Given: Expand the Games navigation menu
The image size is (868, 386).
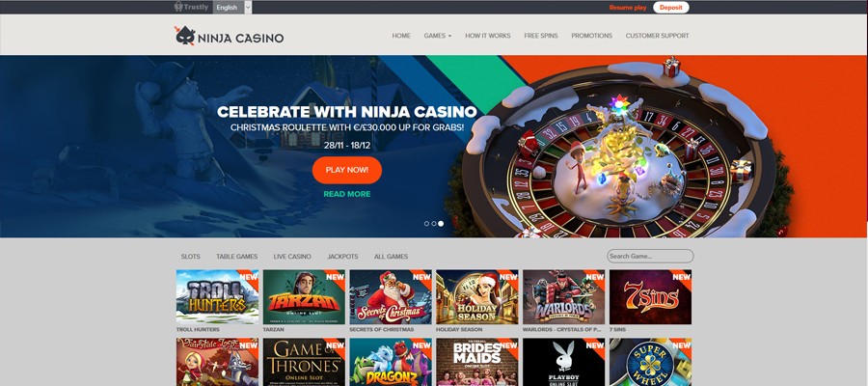Looking at the screenshot, I should tap(437, 36).
